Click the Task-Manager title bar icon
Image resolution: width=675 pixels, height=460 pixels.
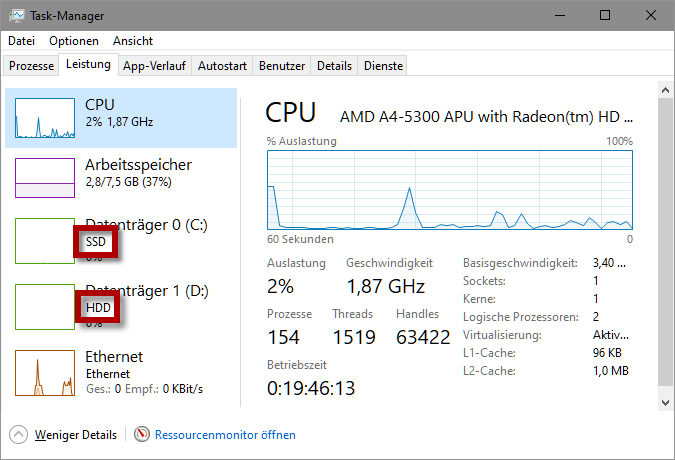point(15,16)
